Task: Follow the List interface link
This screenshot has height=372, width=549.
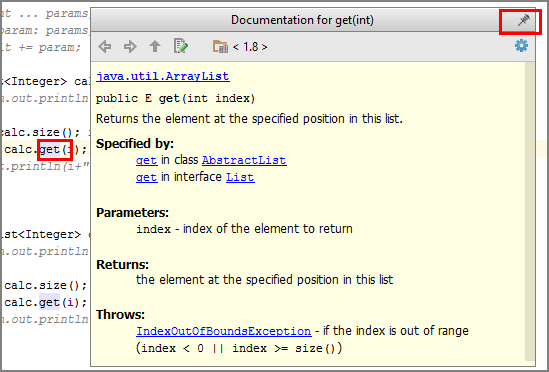Action: pyautogui.click(x=240, y=177)
